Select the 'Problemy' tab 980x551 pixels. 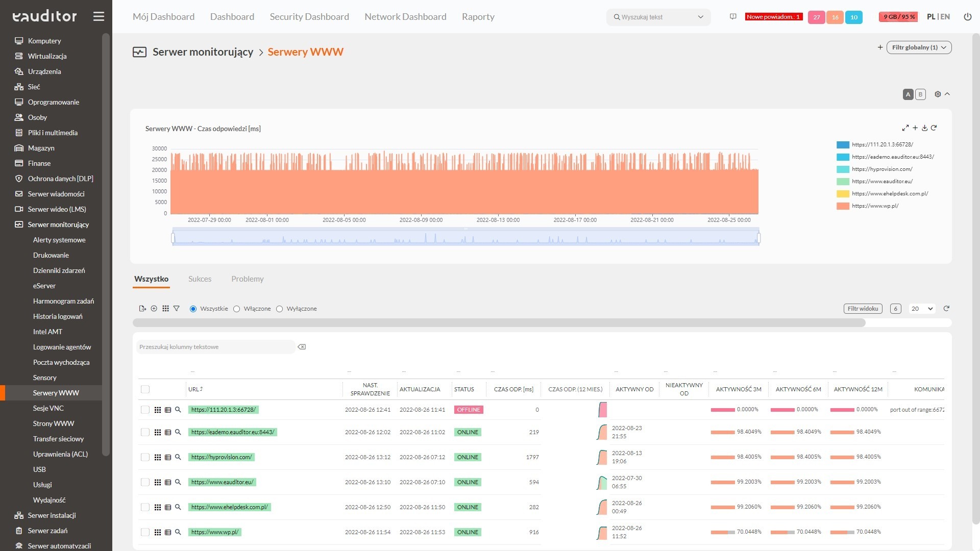(x=247, y=279)
